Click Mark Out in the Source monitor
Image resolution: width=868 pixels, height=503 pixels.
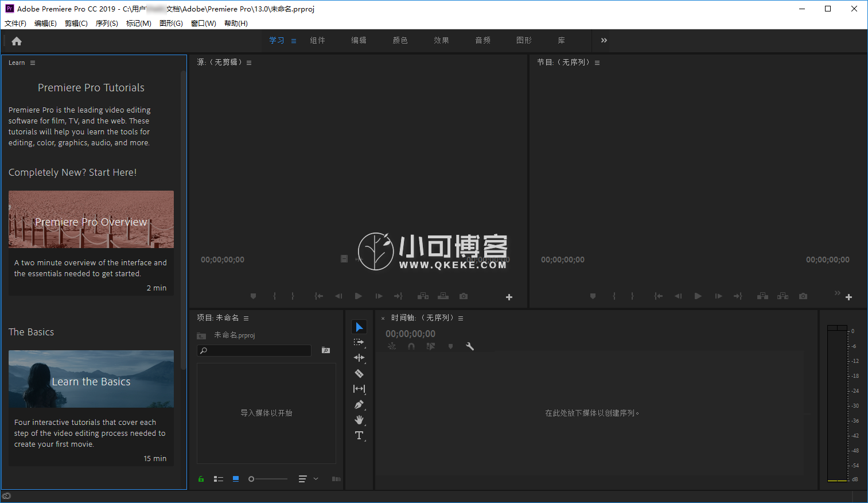click(x=293, y=296)
